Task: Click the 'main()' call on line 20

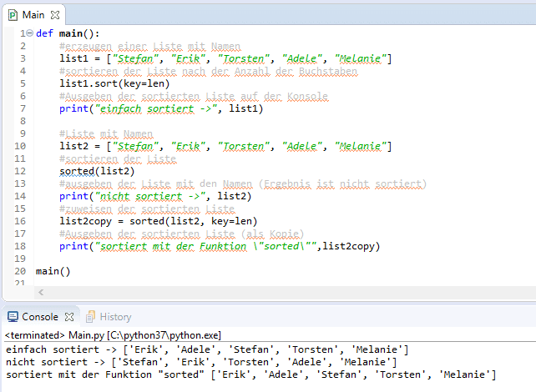Action: point(53,271)
